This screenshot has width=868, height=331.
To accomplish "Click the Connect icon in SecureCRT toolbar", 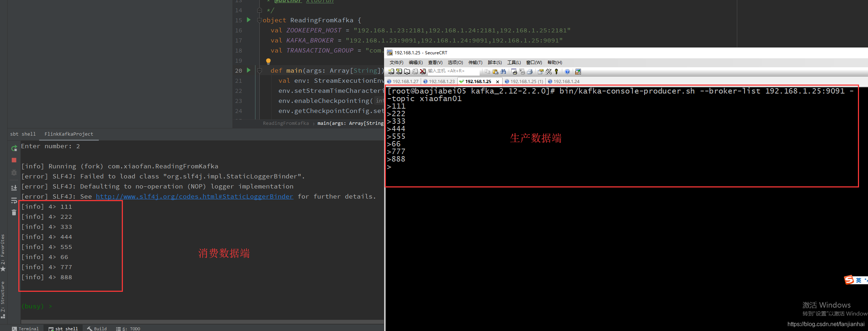I will coord(391,72).
